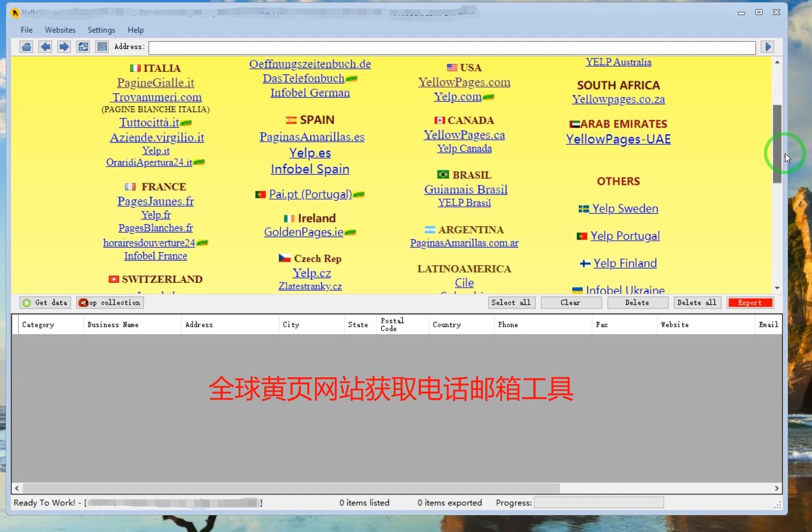Open the Websites menu

click(59, 30)
